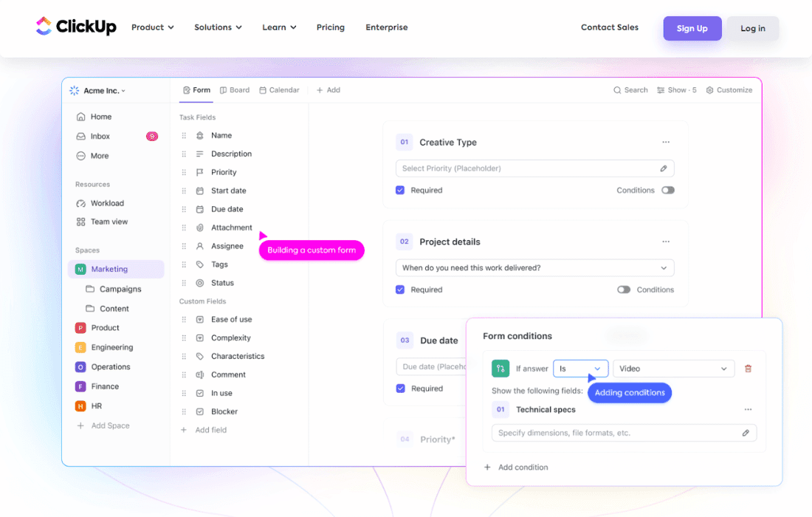Click the Status field icon

pos(200,283)
